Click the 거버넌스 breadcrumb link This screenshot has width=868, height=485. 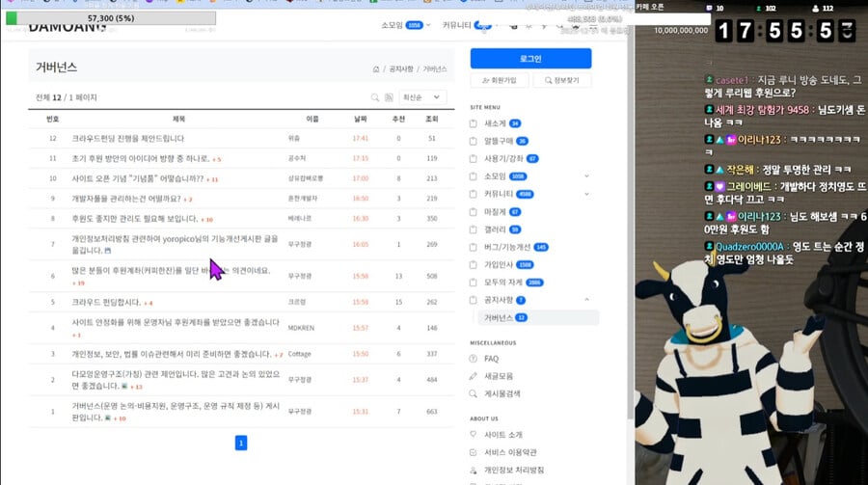[x=435, y=69]
